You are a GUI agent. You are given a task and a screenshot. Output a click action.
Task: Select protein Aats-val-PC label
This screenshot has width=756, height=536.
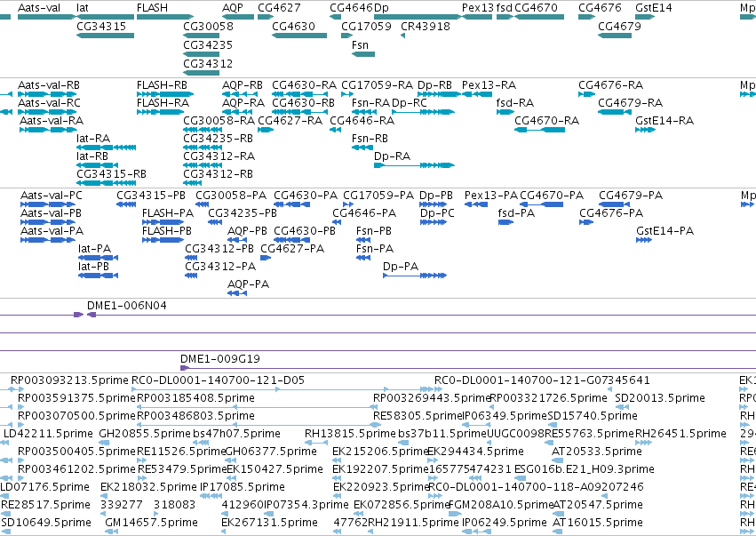(x=52, y=196)
